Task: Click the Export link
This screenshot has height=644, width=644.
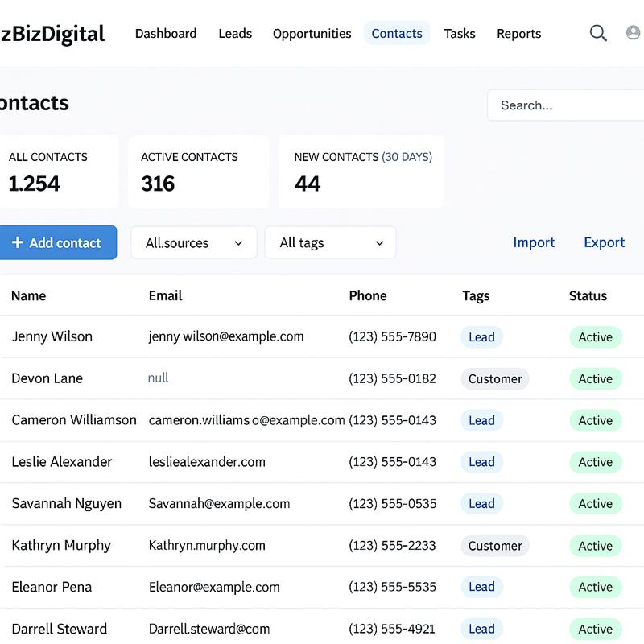Action: [604, 242]
